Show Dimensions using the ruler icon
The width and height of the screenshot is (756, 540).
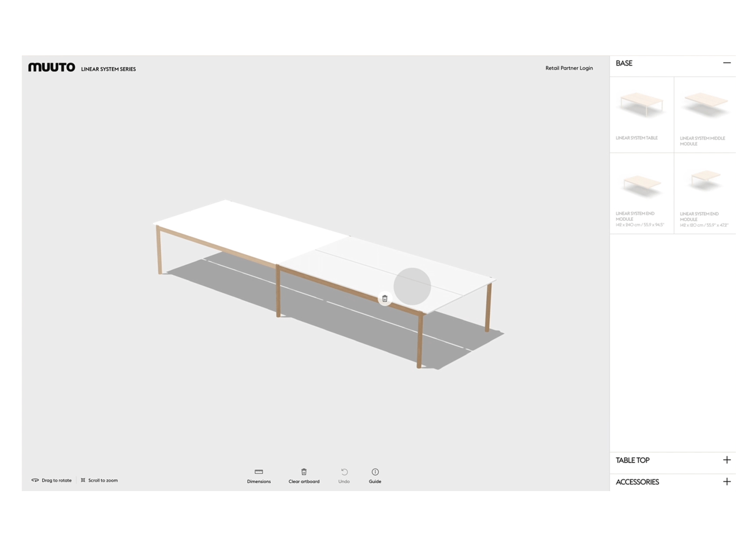259,472
